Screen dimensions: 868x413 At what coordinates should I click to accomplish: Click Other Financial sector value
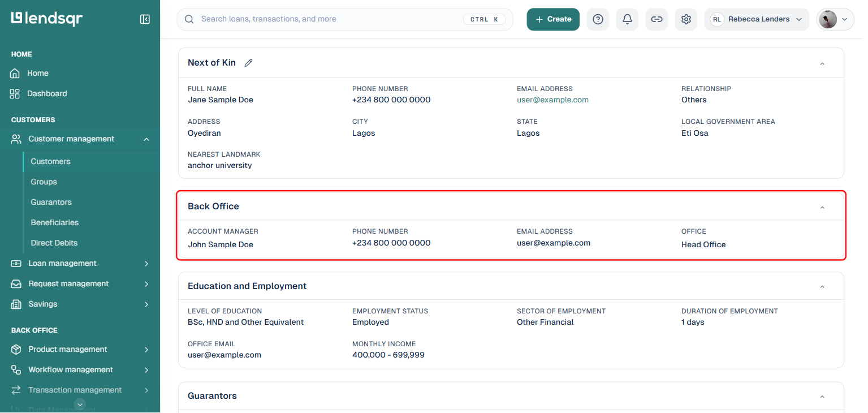point(545,322)
